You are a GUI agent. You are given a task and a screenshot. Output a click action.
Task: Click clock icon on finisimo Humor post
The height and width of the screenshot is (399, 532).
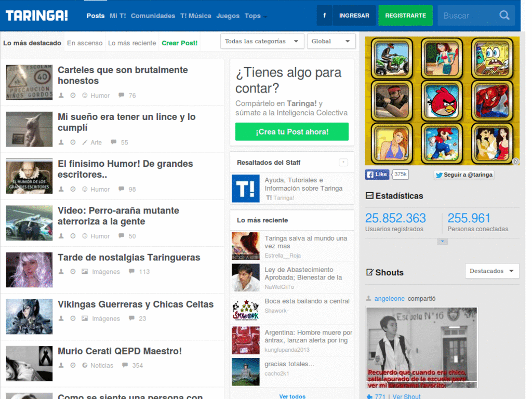pyautogui.click(x=73, y=189)
